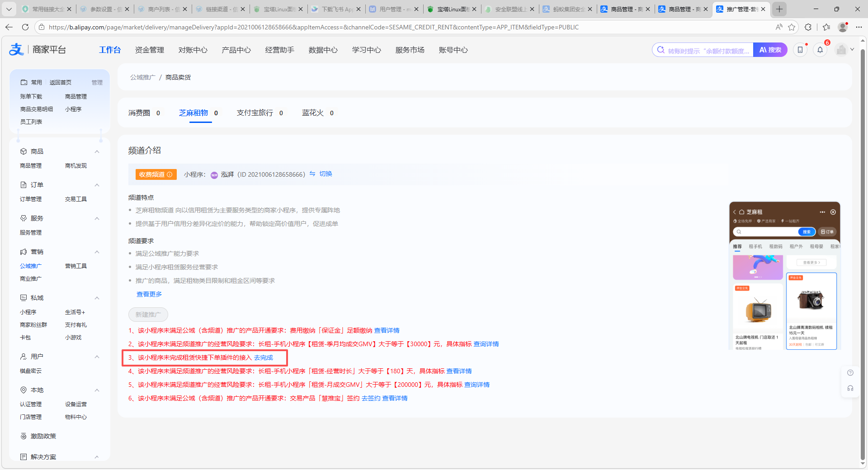Collapse the 营销 sidebar section
The width and height of the screenshot is (868, 470).
97,252
